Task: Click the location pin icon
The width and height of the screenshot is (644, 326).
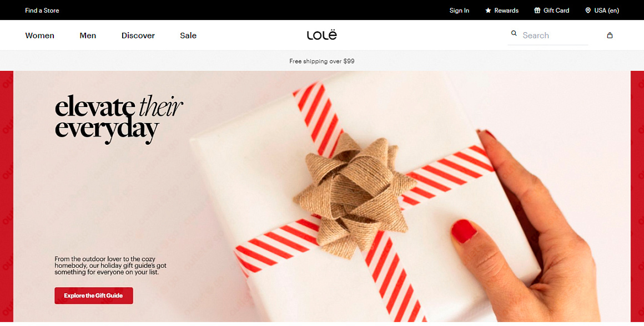Action: pyautogui.click(x=588, y=10)
